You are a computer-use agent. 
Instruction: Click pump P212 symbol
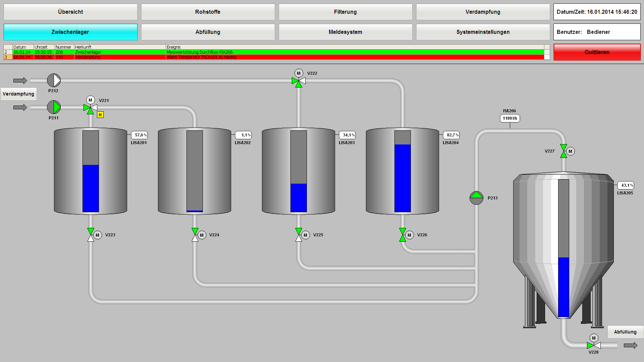click(x=54, y=80)
